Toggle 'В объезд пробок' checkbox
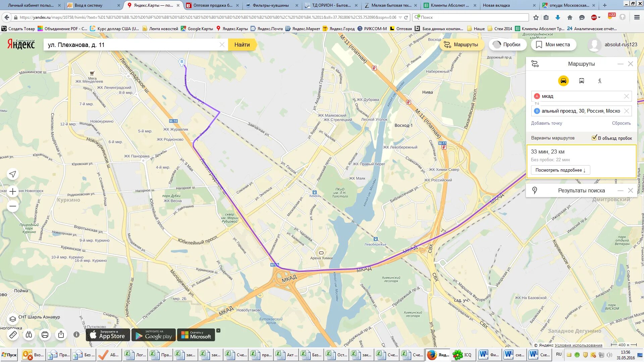 (594, 138)
